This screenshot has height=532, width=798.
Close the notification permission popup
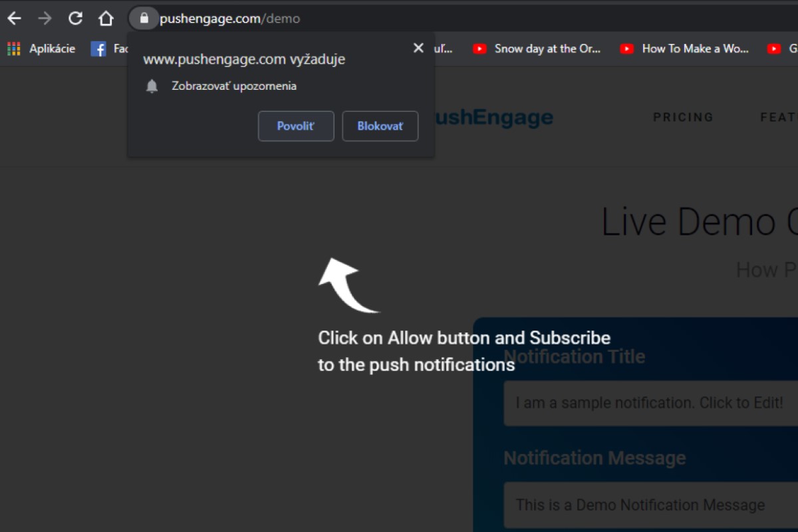pos(418,48)
